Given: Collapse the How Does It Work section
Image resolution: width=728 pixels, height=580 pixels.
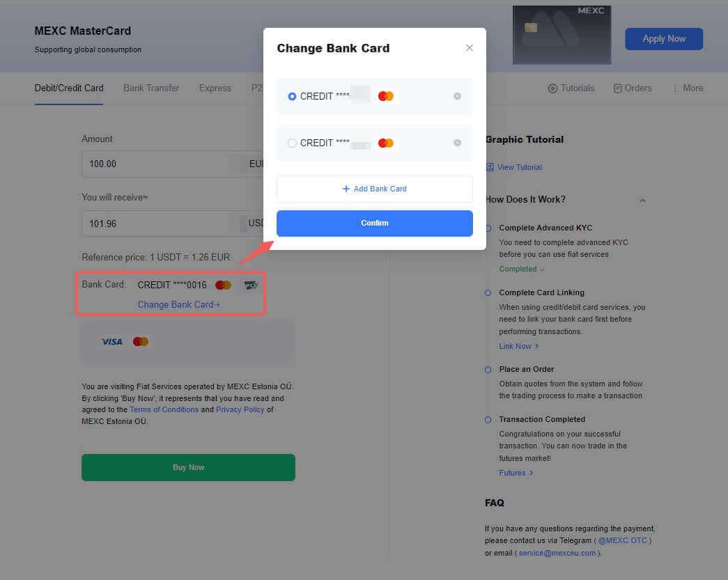Looking at the screenshot, I should click(642, 199).
